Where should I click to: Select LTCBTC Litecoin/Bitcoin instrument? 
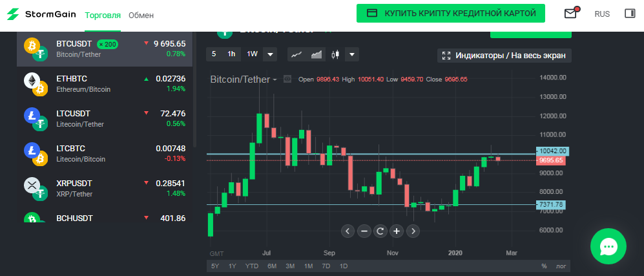(105, 154)
